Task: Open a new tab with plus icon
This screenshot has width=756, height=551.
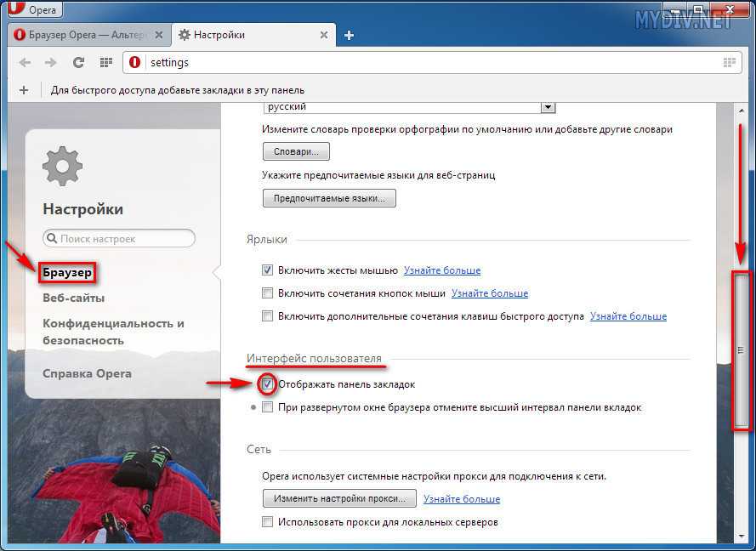Action: (349, 35)
